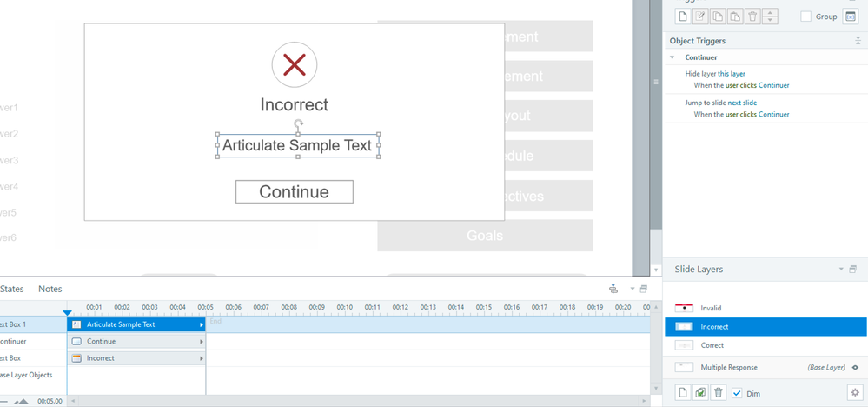868x407 pixels.
Task: Select the Correct layer thumbnail
Action: tap(685, 345)
